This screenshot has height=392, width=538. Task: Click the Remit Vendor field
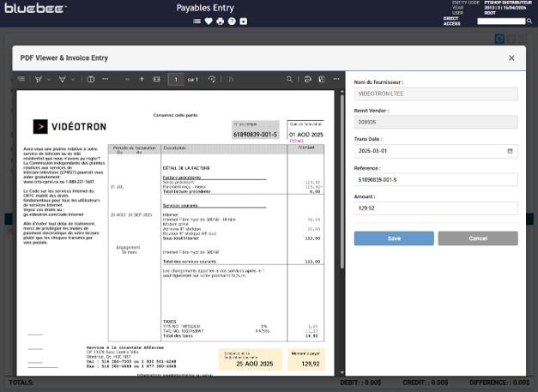click(436, 122)
